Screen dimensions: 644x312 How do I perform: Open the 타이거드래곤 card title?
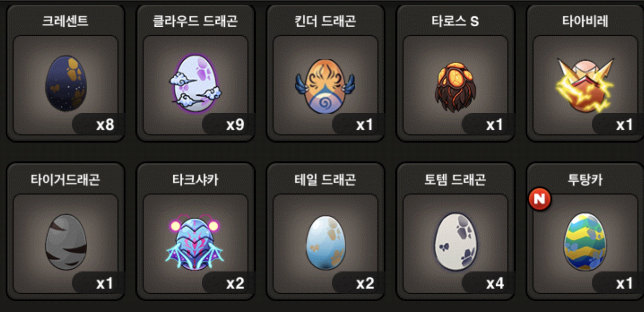[x=65, y=180]
